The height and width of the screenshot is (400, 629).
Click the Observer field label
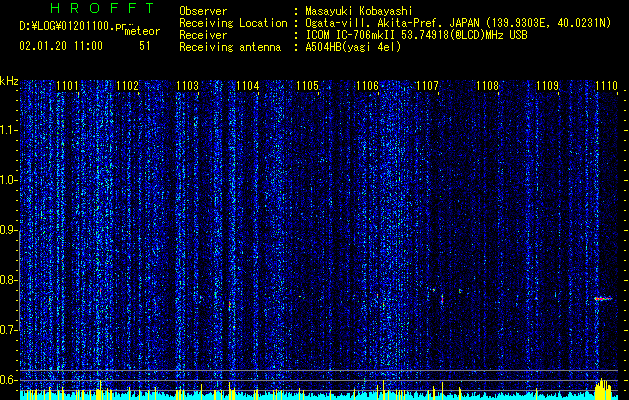(x=203, y=11)
